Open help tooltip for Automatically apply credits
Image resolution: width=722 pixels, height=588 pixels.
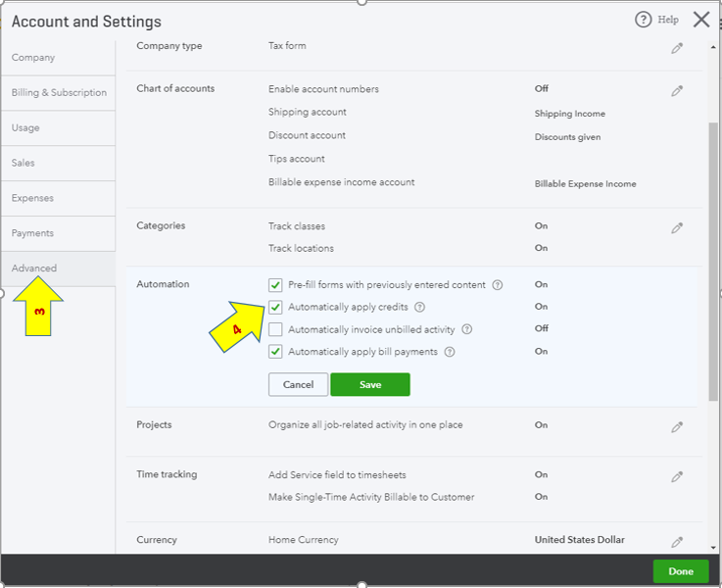(420, 307)
